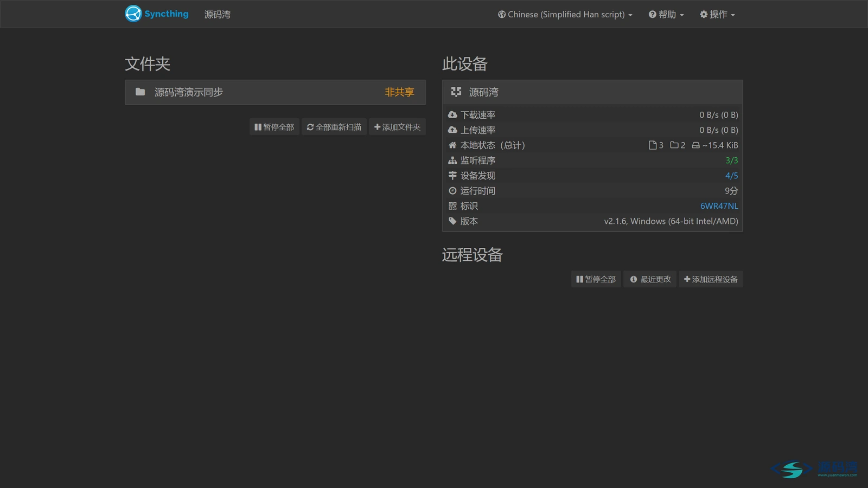Click the 运行时间 clock icon
Screen dimensions: 868x488
pos(452,191)
